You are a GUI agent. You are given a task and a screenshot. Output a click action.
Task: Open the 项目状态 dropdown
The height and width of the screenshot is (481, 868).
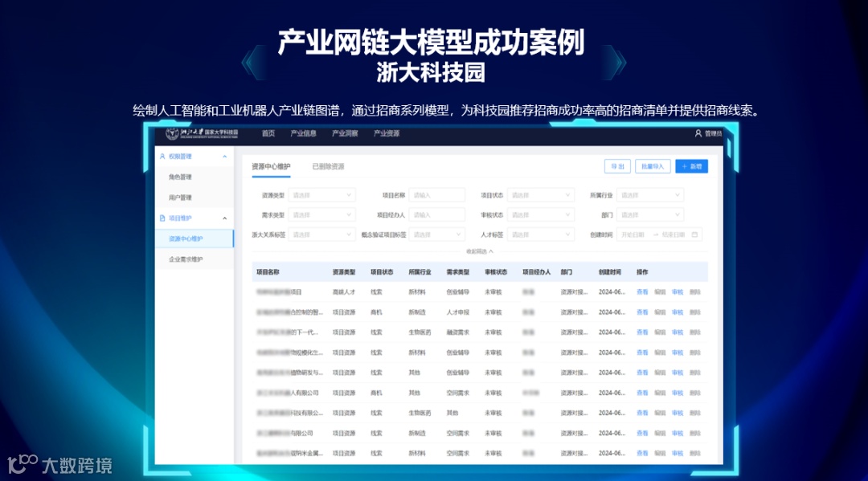pyautogui.click(x=540, y=195)
